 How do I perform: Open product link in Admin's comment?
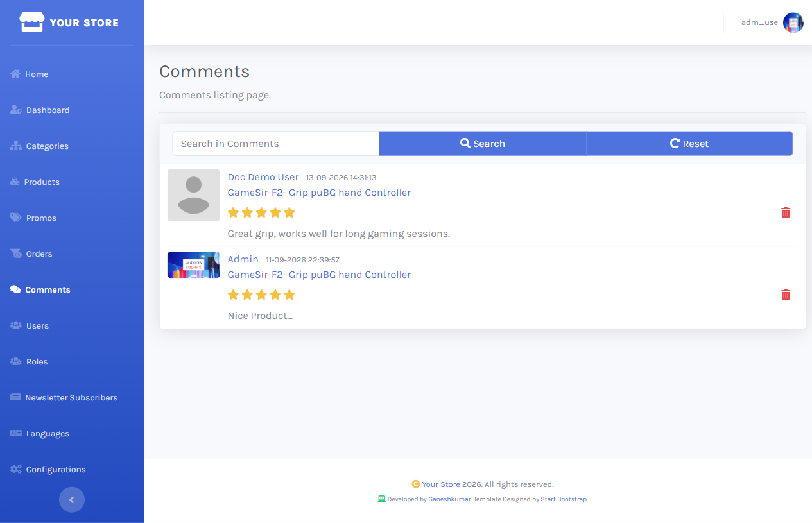pos(319,275)
